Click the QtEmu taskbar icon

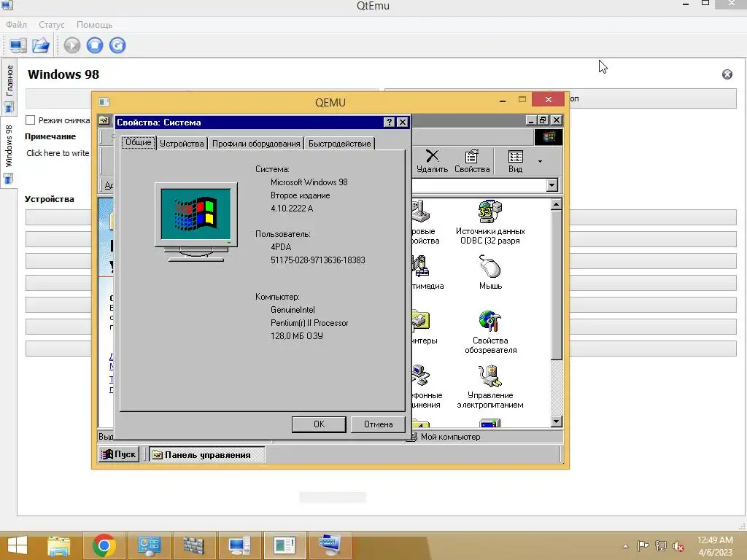(x=239, y=545)
